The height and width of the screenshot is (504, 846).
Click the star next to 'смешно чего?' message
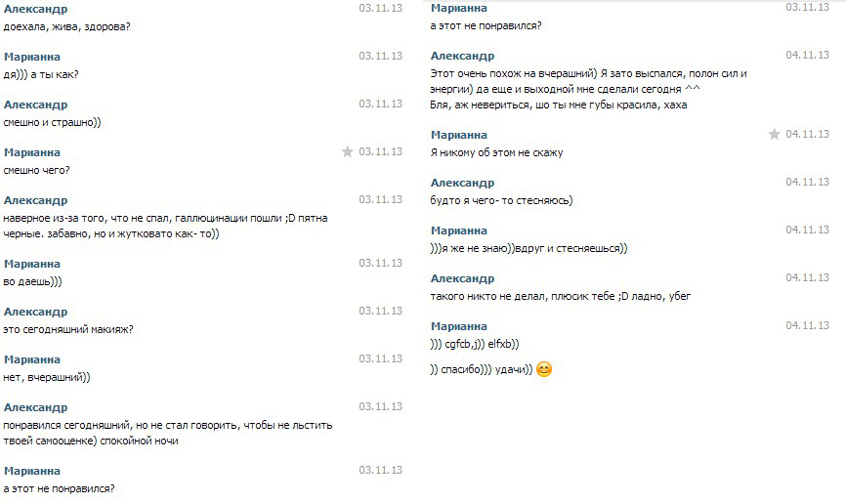348,151
